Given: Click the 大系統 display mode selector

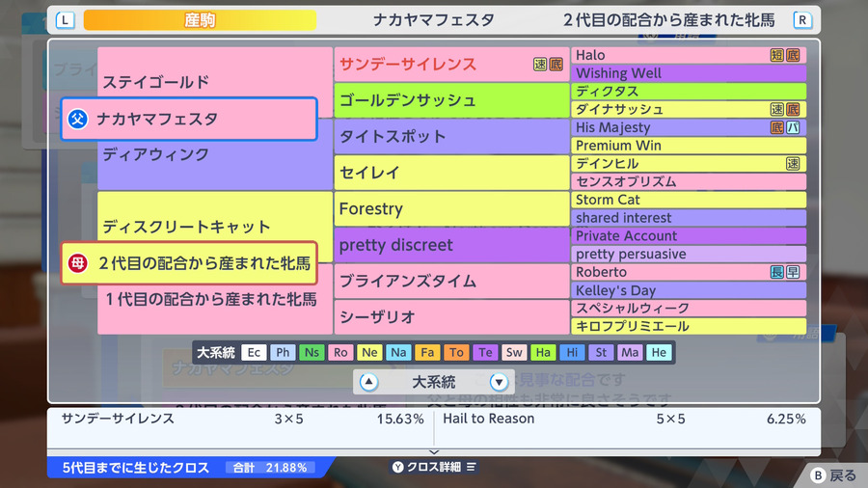Looking at the screenshot, I should click(434, 382).
